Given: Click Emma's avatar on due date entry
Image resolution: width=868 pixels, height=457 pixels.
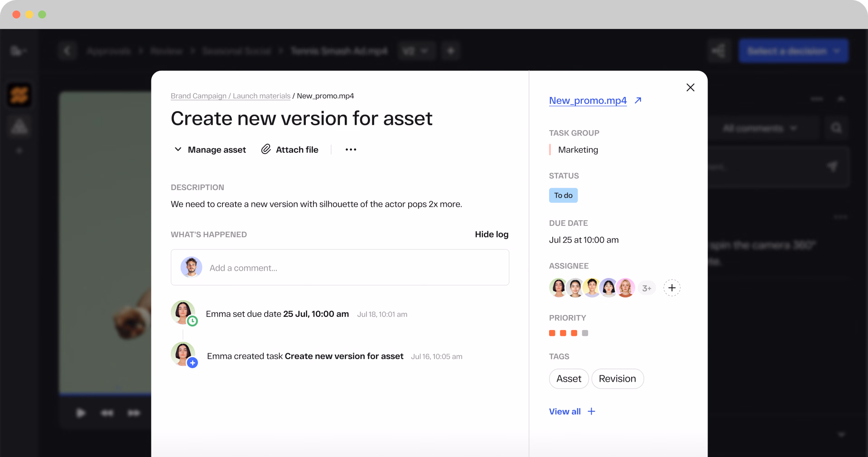Looking at the screenshot, I should [x=183, y=311].
